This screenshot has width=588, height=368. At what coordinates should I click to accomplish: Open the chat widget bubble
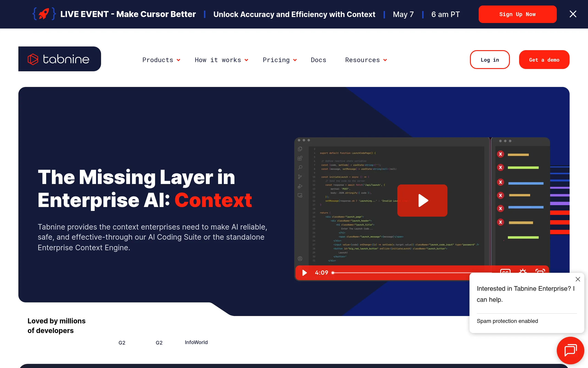click(570, 350)
